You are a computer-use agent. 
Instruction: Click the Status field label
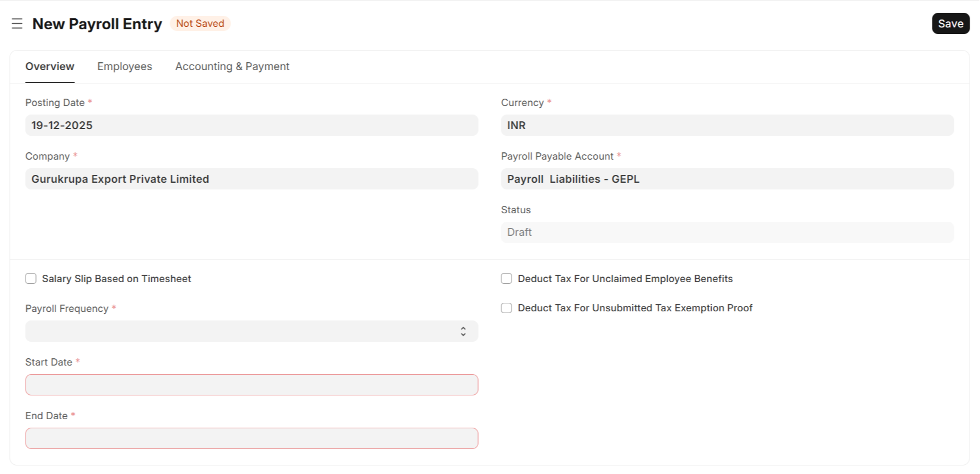[516, 210]
